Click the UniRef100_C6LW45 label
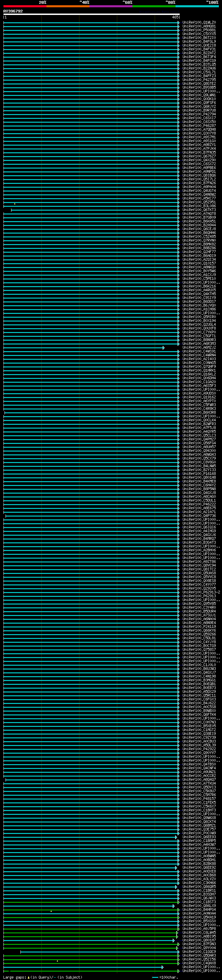This screenshot has width=222, height=980. tap(199, 932)
